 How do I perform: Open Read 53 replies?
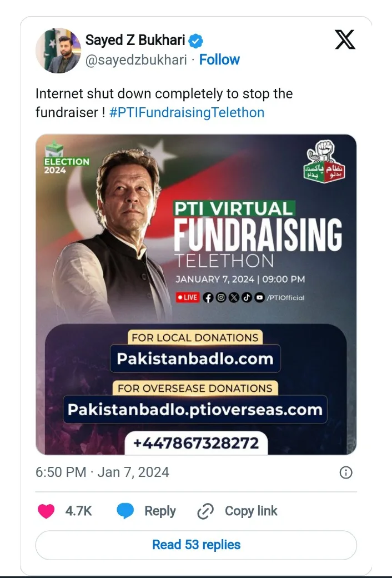point(196,545)
